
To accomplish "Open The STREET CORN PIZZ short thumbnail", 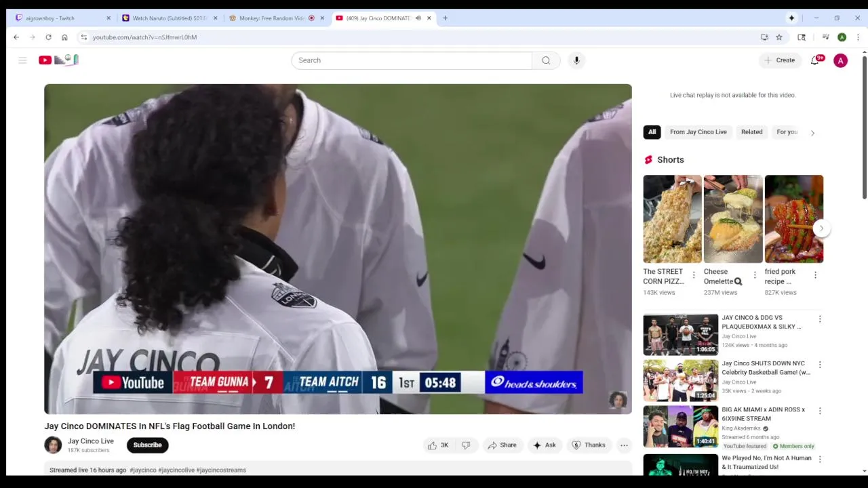I will [x=672, y=219].
